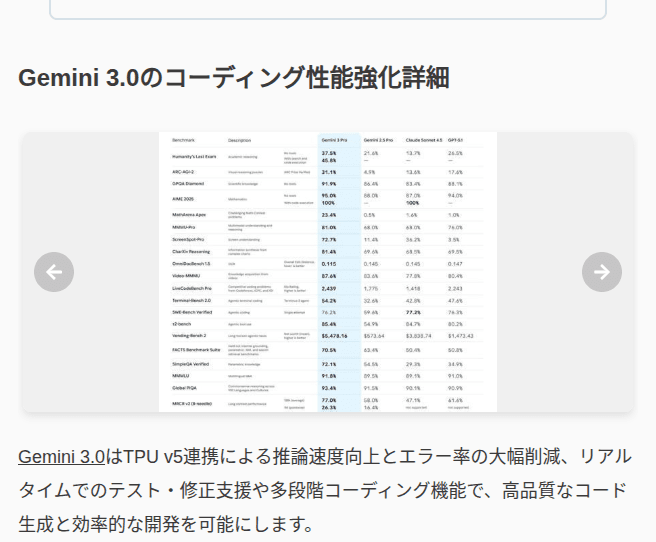Screen dimensions: 656x542
Task: Click the Humanity's Last Exam benchmark row label
Action: [195, 155]
